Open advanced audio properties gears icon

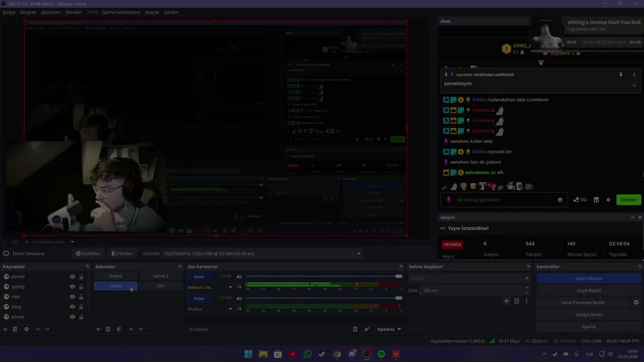coord(367,329)
